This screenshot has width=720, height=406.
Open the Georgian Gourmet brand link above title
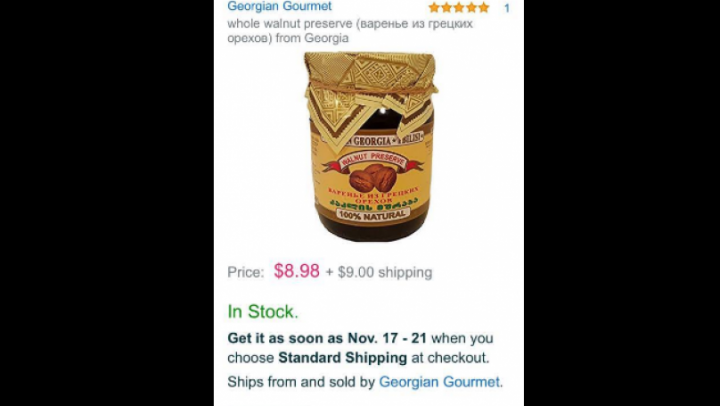click(x=279, y=6)
